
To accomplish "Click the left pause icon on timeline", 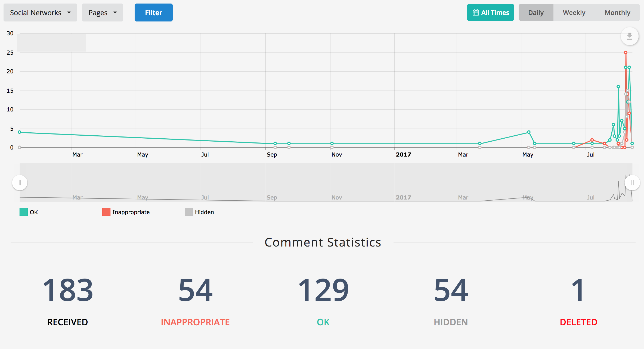I will 20,183.
